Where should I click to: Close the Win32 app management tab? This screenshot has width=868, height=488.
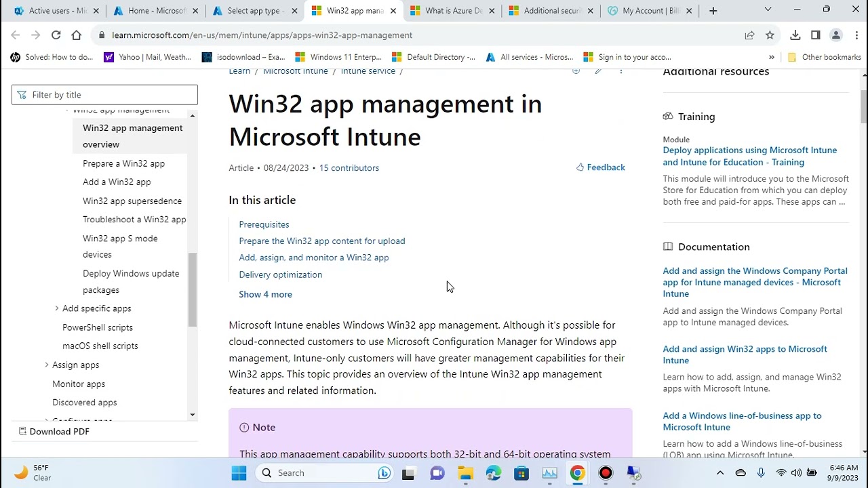(393, 11)
